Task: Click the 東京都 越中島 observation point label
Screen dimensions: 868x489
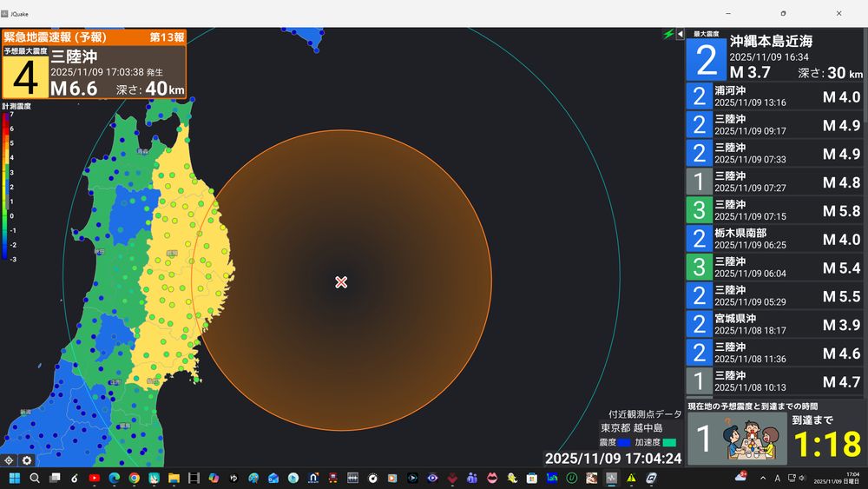Action: pyautogui.click(x=632, y=428)
